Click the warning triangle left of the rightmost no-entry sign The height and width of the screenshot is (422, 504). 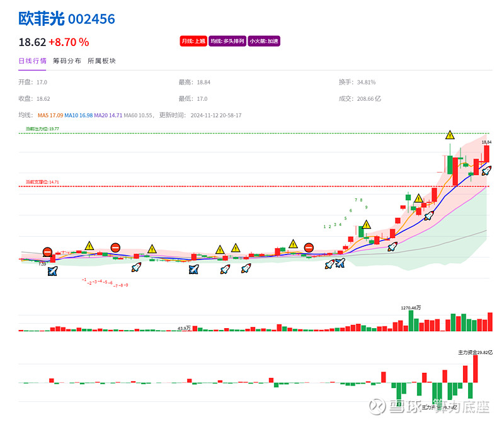coord(293,244)
